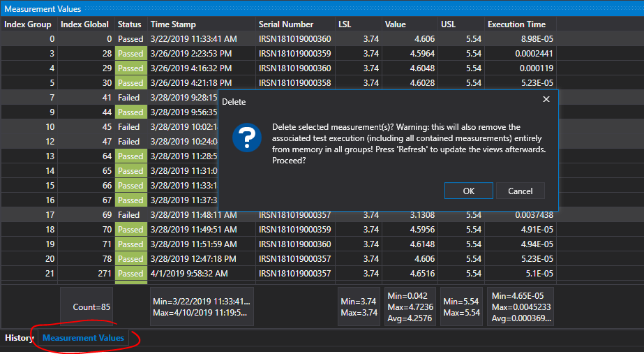
Task: Click timestamp 3/28/2019 11:48:11 AM
Action: [201, 215]
